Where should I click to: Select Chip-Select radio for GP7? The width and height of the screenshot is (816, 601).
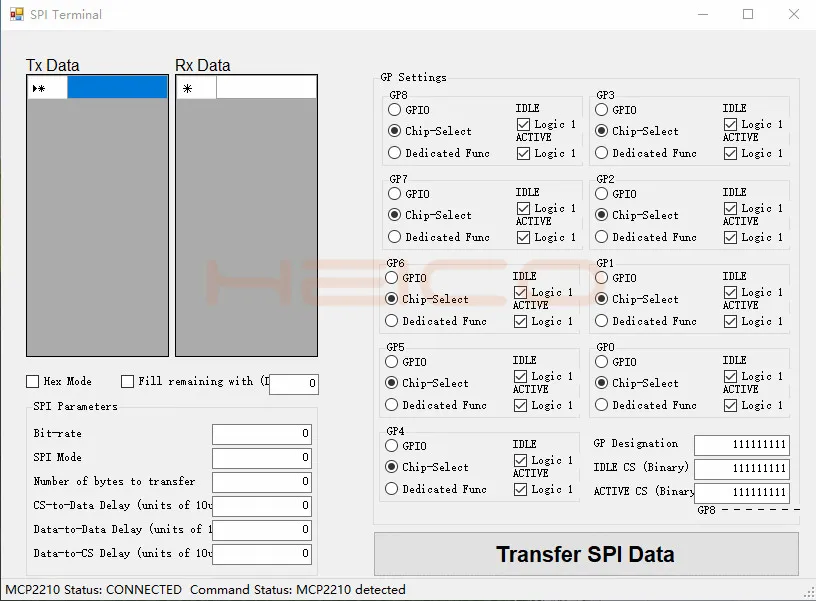click(394, 215)
